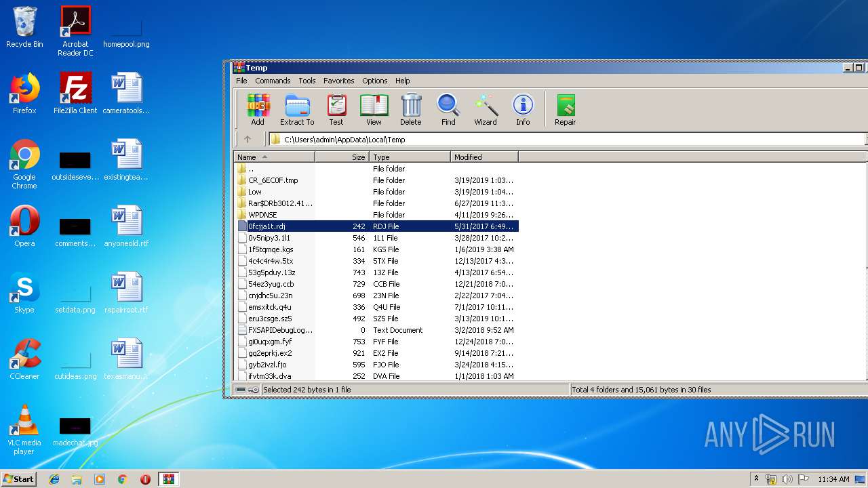
Task: Select the parent '..' folder row
Action: (x=376, y=169)
